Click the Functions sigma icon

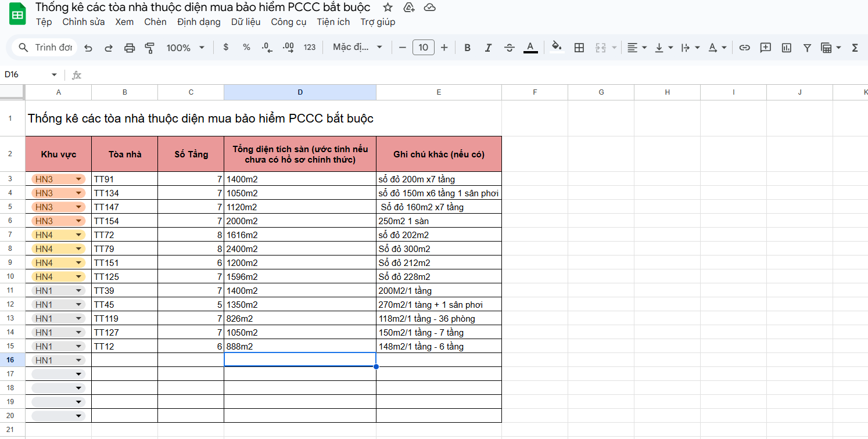pyautogui.click(x=855, y=48)
